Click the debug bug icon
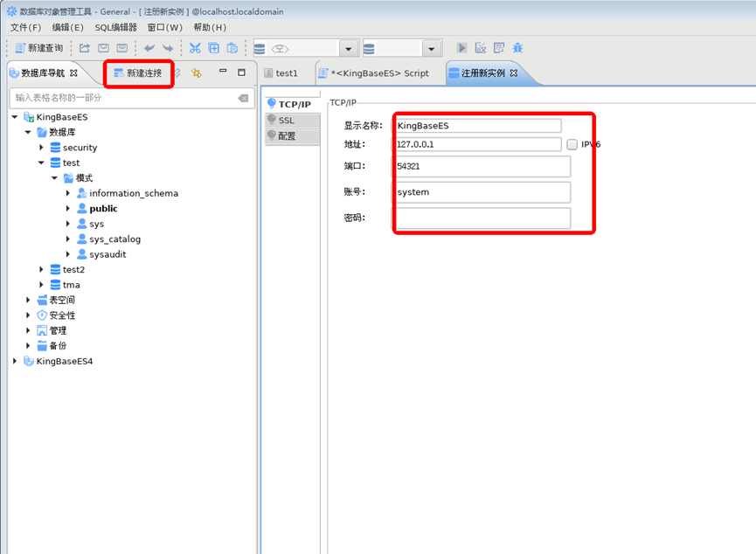Image resolution: width=756 pixels, height=554 pixels. 517,48
